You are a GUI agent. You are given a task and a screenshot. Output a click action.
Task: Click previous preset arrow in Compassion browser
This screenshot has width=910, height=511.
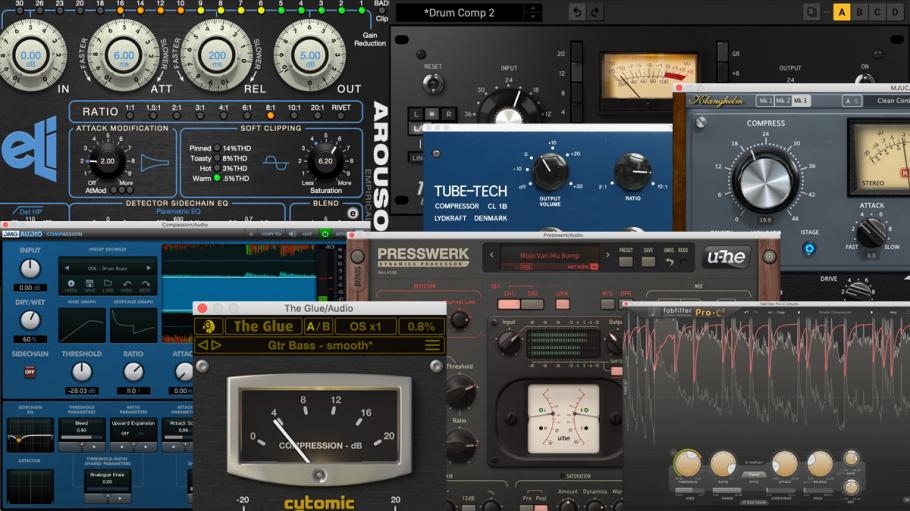[67, 268]
